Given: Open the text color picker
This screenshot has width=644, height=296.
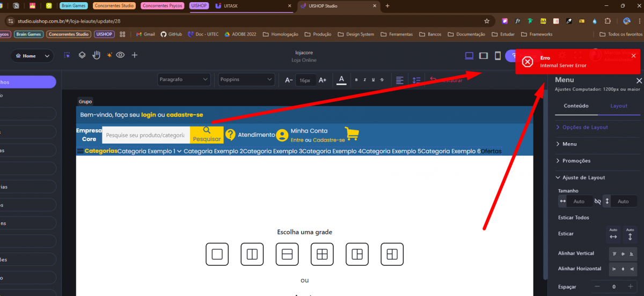Looking at the screenshot, I should (x=341, y=80).
